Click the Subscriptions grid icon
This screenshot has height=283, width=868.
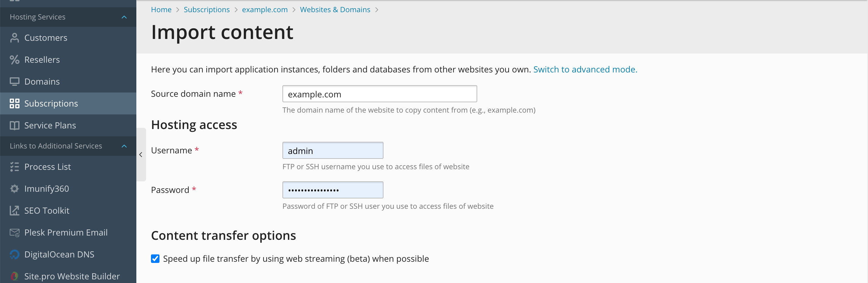[x=14, y=103]
